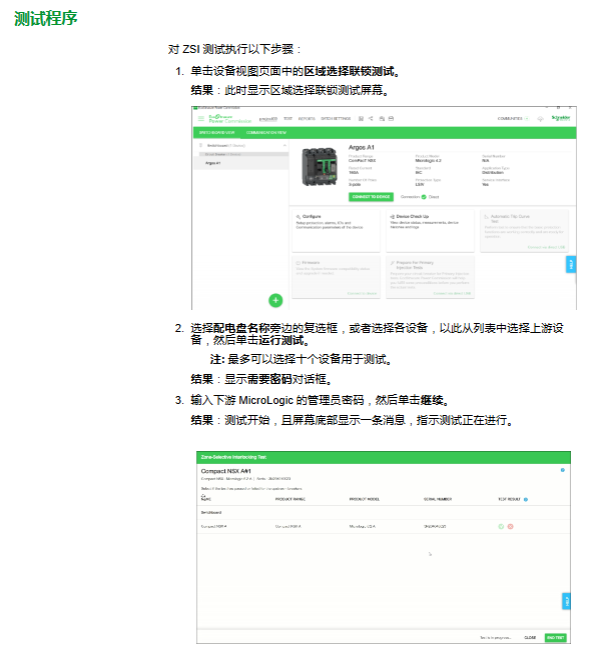Image resolution: width=609 pixels, height=666 pixels.
Task: Click HELP side tab in ZSI test screen
Action: point(566,601)
